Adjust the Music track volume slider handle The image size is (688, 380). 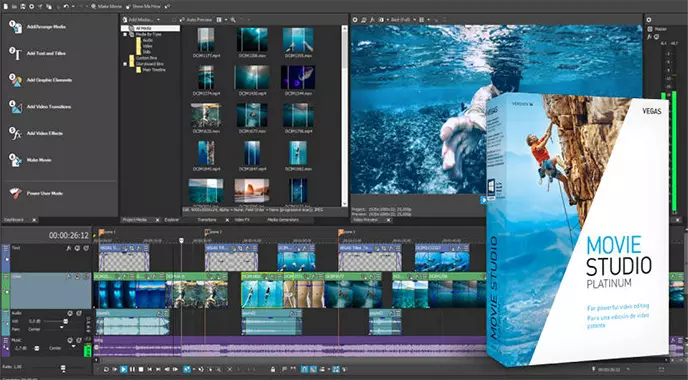pyautogui.click(x=36, y=348)
